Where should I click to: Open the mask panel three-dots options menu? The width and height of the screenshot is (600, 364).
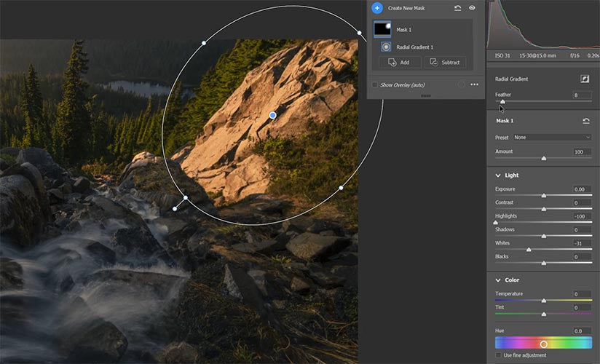coord(475,84)
